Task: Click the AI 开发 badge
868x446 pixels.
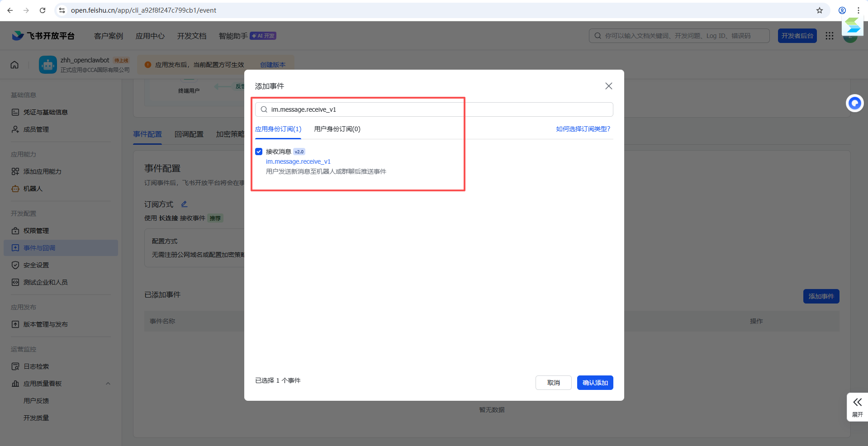Action: (263, 36)
